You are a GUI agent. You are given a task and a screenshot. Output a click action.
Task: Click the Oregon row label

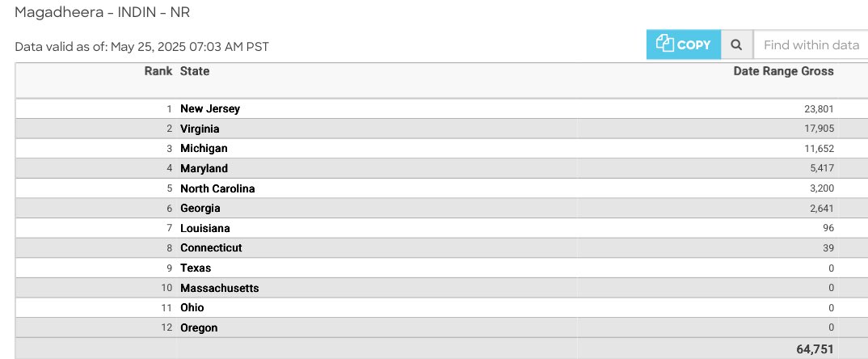click(x=199, y=327)
